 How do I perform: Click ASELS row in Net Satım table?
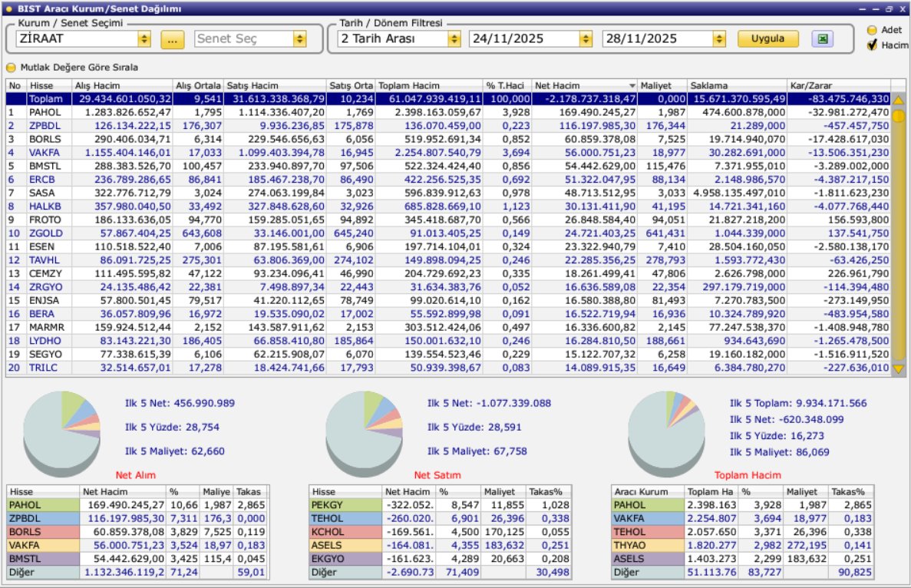(x=441, y=545)
